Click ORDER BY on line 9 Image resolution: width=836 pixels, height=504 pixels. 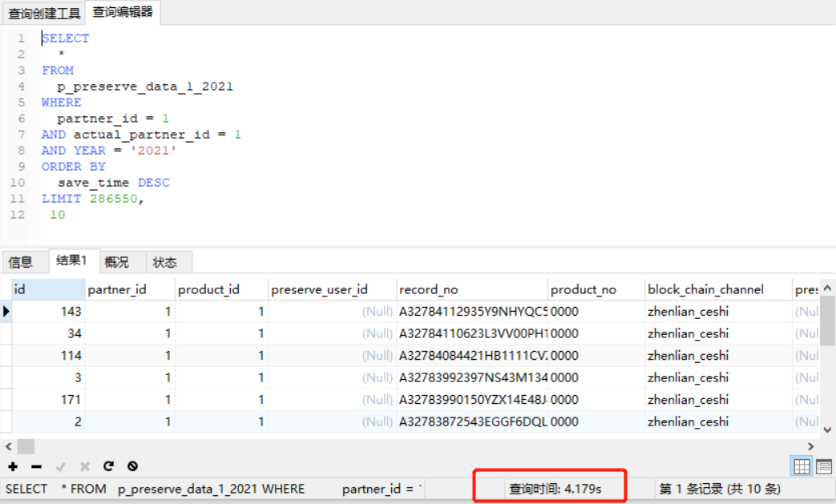[74, 167]
